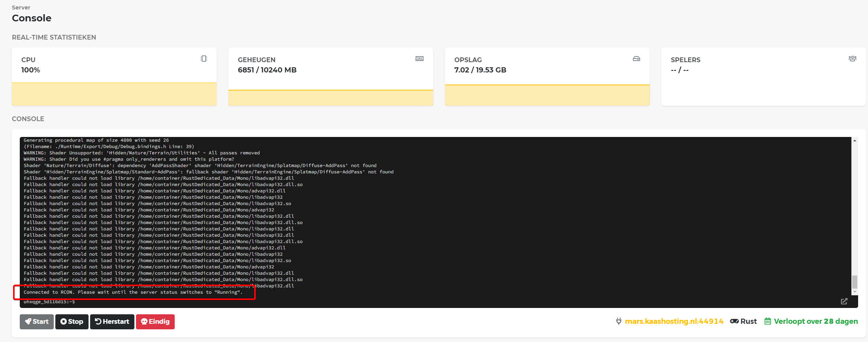Click the storage drive icon in Opslag card

coord(636,59)
